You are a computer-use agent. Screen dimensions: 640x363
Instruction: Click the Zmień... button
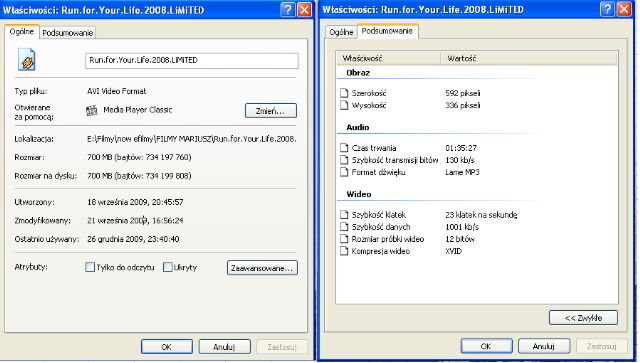271,111
